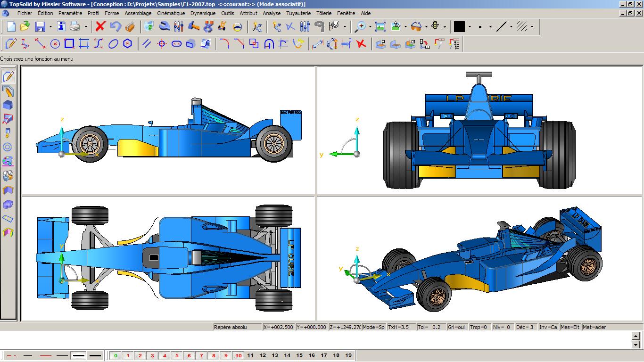Screen dimensions: 644x362
Task: Select the hexagon polygon tool
Action: [127, 44]
